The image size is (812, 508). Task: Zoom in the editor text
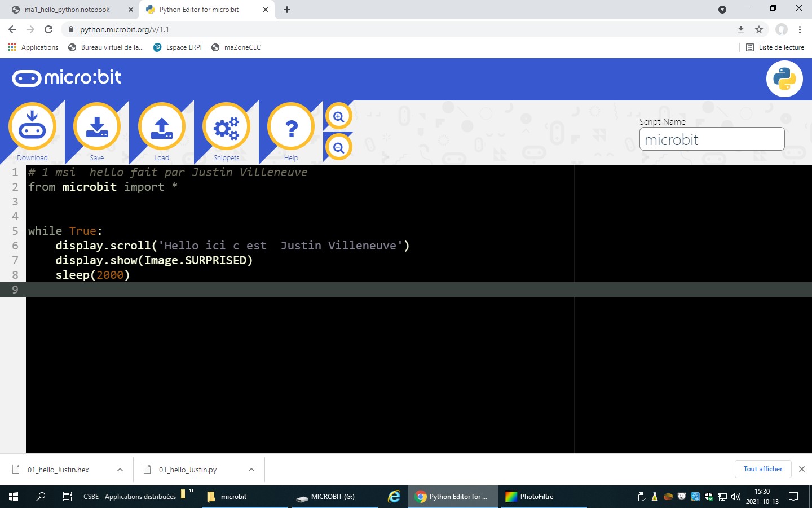tap(339, 117)
